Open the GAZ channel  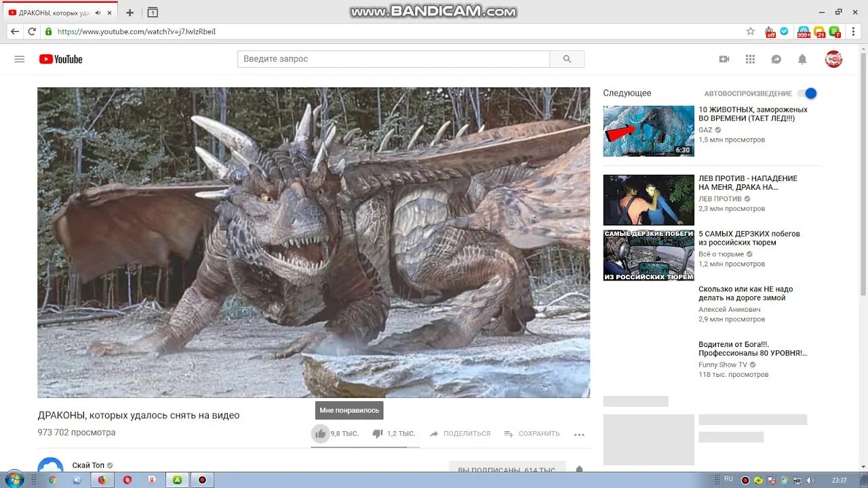pyautogui.click(x=705, y=130)
